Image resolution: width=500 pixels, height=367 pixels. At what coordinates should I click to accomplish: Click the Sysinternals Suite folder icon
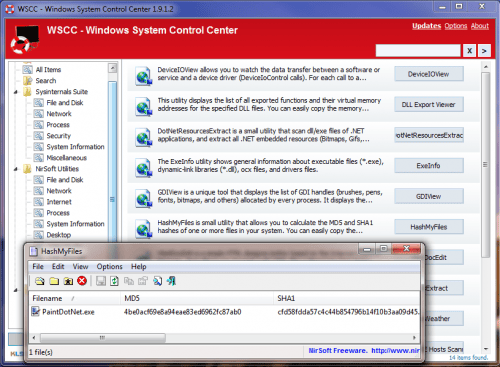(27, 92)
